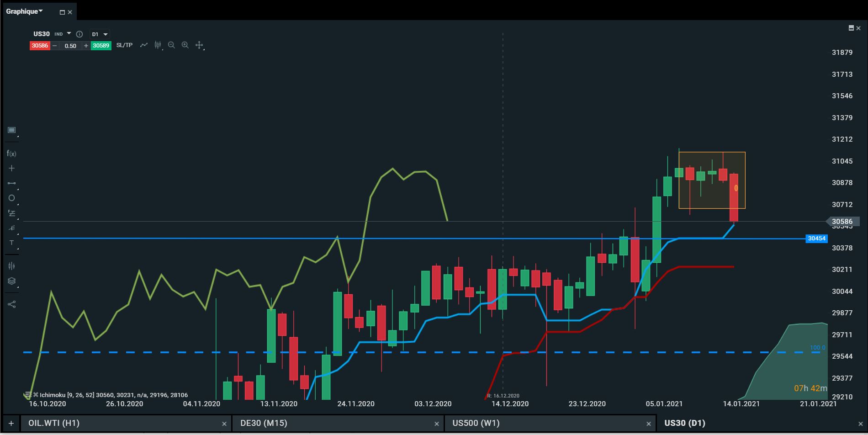Click the share chart icon
The image size is (868, 435).
coord(11,304)
